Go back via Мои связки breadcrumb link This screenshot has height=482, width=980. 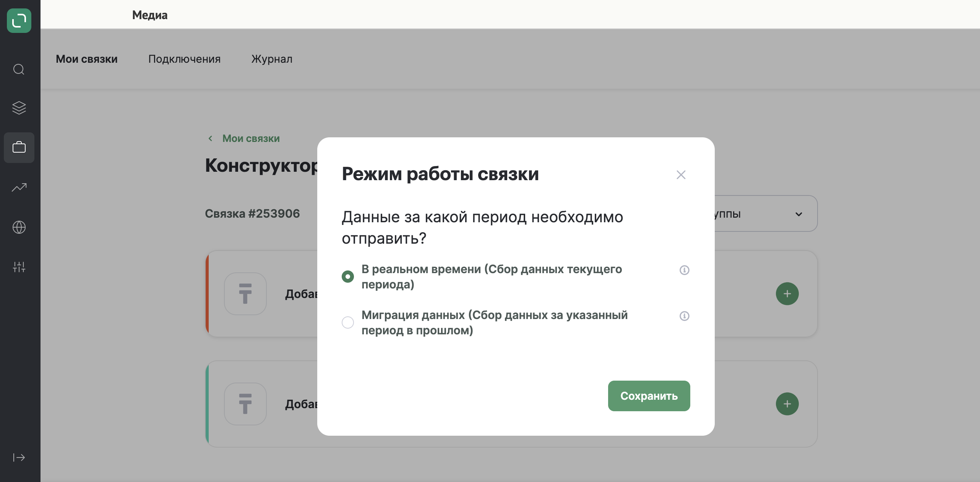pyautogui.click(x=251, y=138)
